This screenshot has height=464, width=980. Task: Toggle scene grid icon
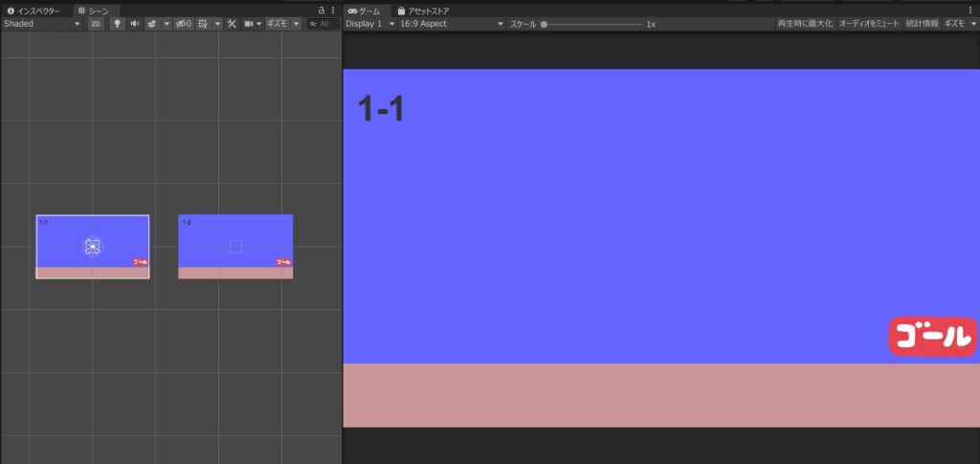point(203,24)
